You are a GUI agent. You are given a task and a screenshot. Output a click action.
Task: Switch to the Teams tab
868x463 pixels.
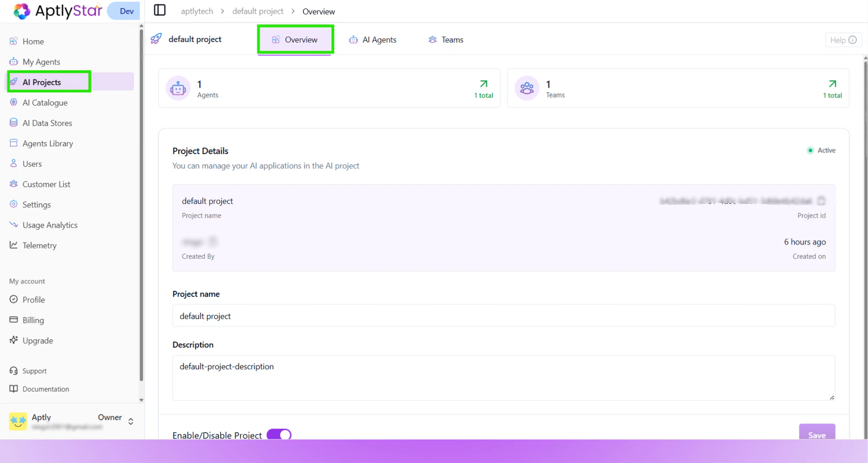[446, 40]
